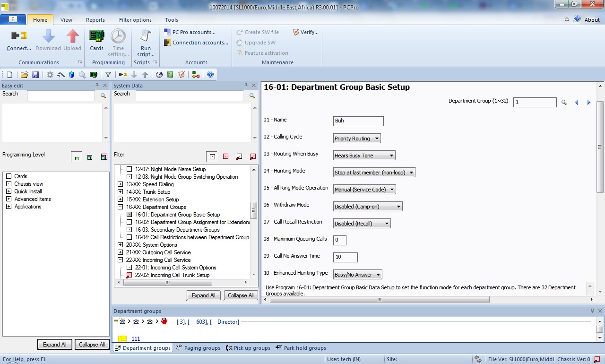Expand the 20-XX: System Options node
This screenshot has width=605, height=364.
tap(121, 245)
